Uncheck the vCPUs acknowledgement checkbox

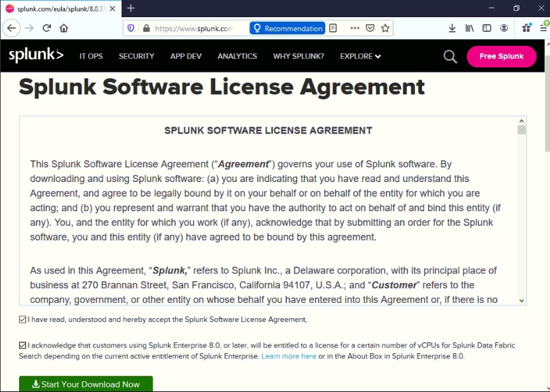point(22,346)
